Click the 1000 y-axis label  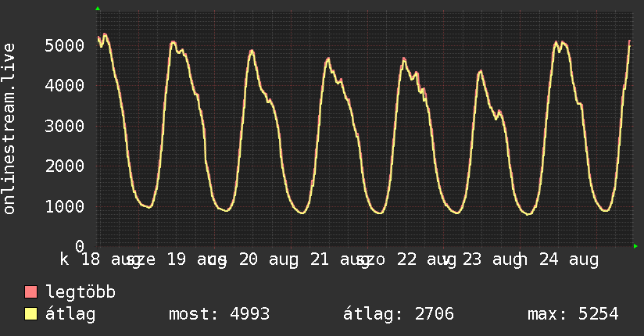(65, 206)
